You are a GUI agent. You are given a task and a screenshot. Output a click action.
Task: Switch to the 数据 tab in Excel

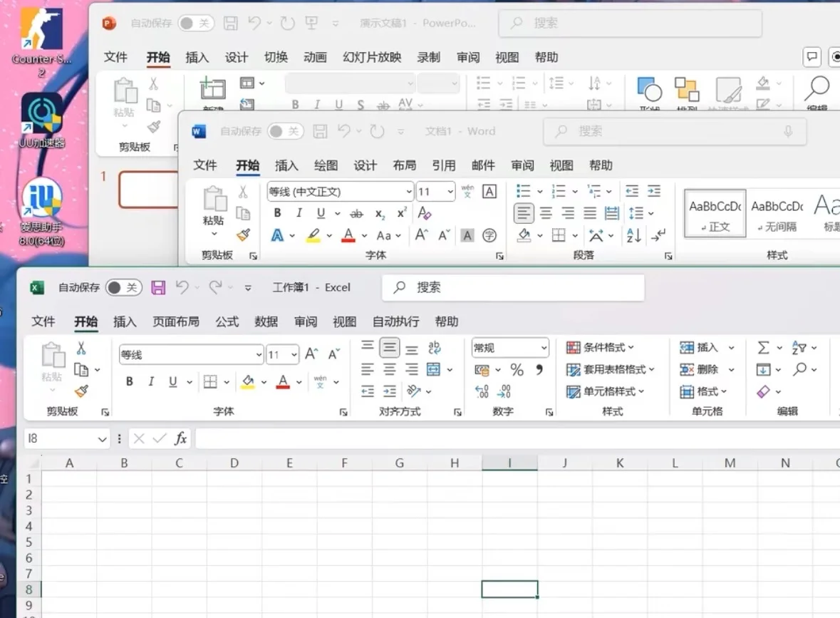265,321
